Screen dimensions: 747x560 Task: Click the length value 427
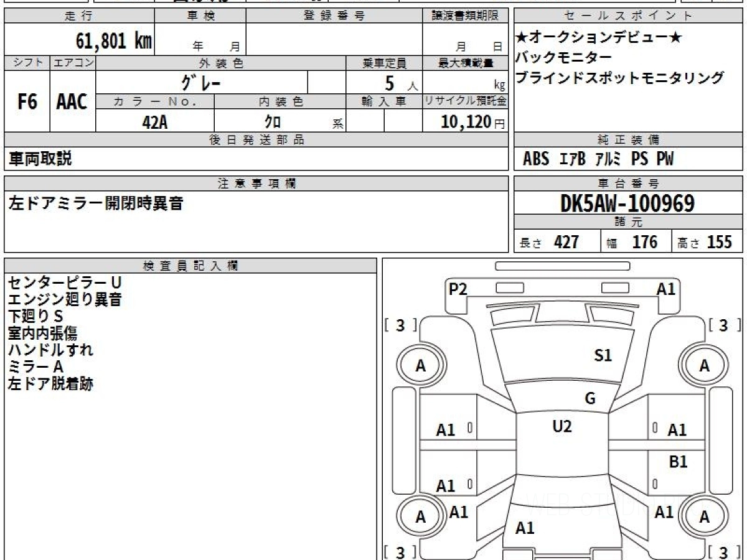(x=566, y=242)
